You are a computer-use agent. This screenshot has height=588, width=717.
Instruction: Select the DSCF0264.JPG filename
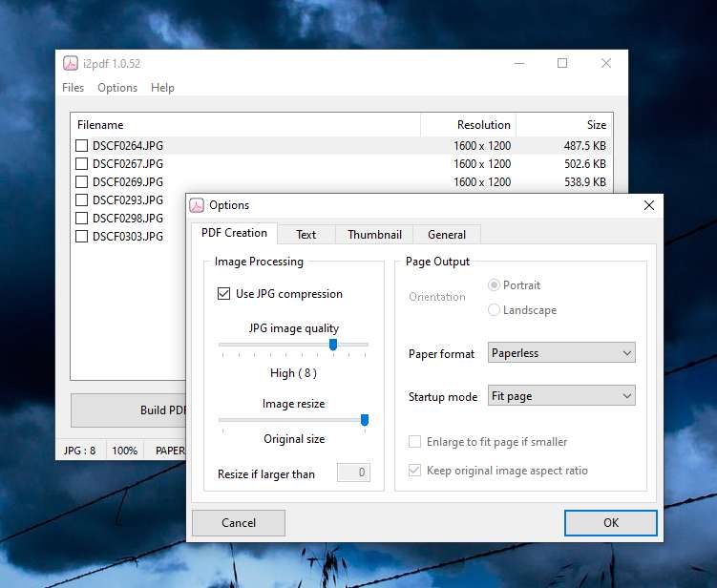click(x=128, y=146)
